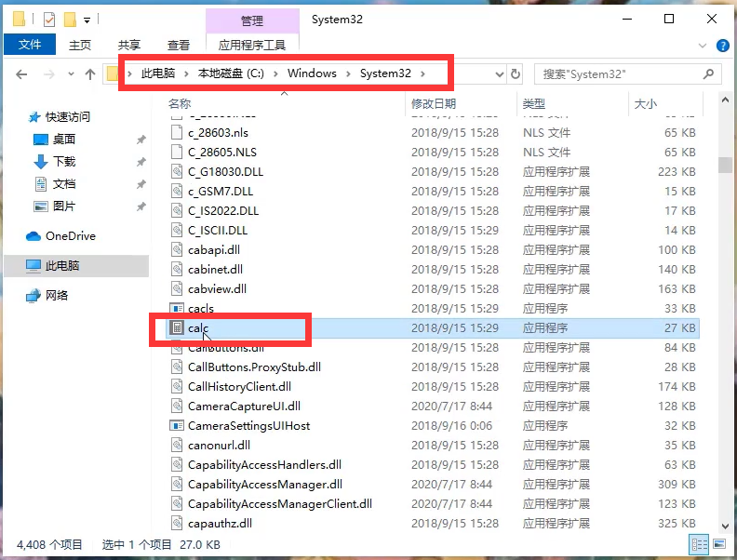Select the calc application icon
The width and height of the screenshot is (737, 560).
tap(177, 327)
